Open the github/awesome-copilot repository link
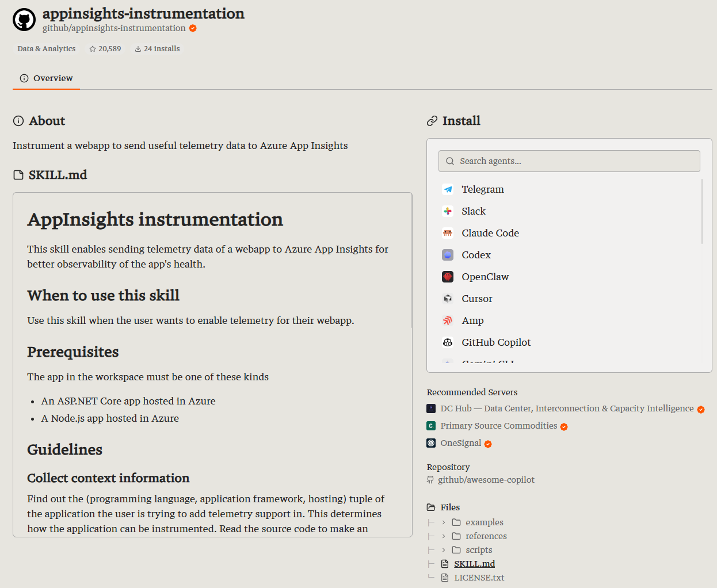The width and height of the screenshot is (717, 588). click(x=486, y=480)
